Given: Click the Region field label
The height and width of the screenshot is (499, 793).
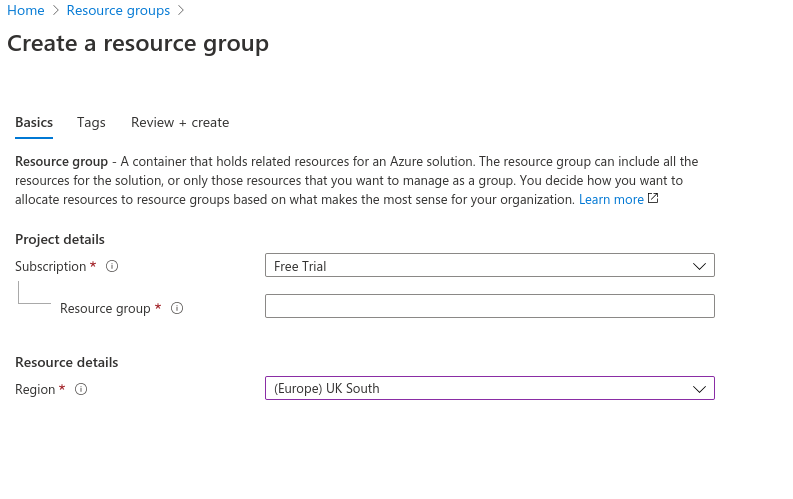Looking at the screenshot, I should pyautogui.click(x=35, y=390).
